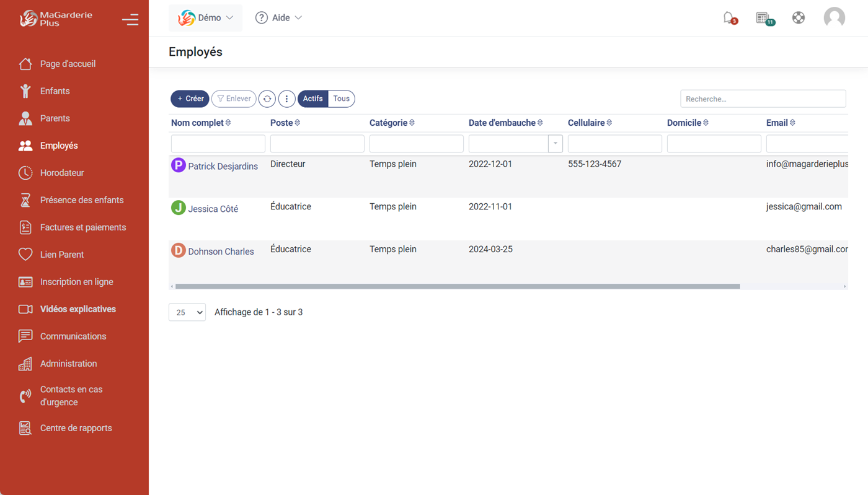Click the Parents person icon
Image resolution: width=868 pixels, height=495 pixels.
tap(25, 118)
